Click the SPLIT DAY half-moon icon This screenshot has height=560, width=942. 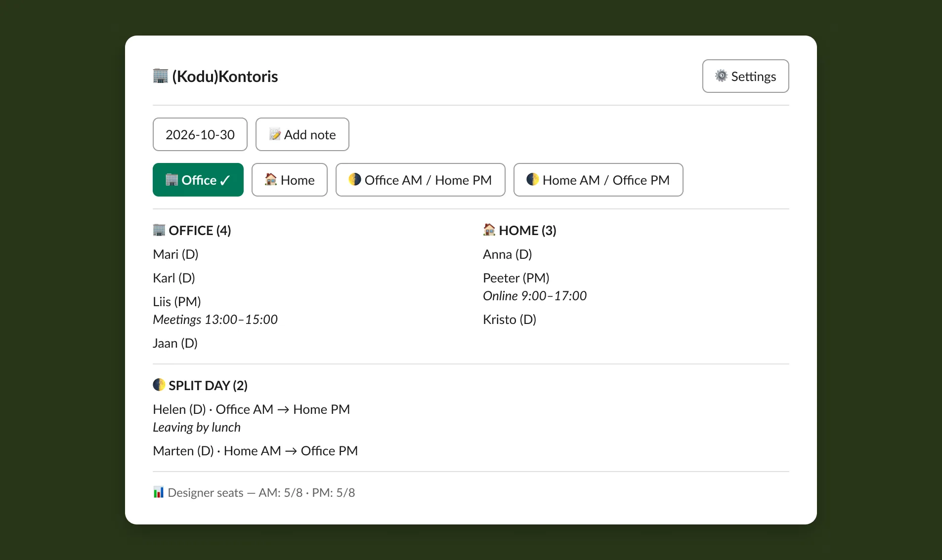pyautogui.click(x=159, y=385)
